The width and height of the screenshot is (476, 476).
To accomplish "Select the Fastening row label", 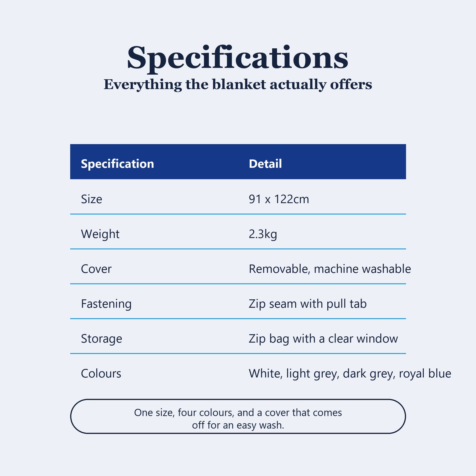I will (x=106, y=304).
